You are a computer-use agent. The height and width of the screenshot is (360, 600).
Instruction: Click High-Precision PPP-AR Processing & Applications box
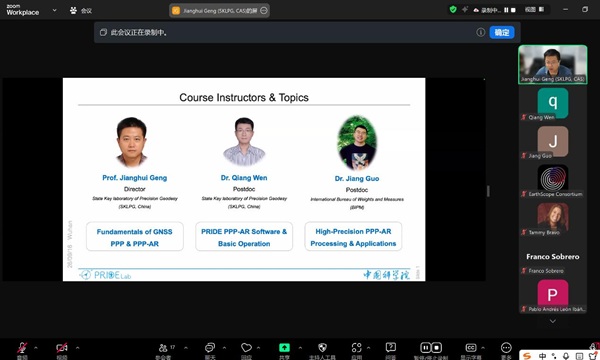click(x=353, y=237)
